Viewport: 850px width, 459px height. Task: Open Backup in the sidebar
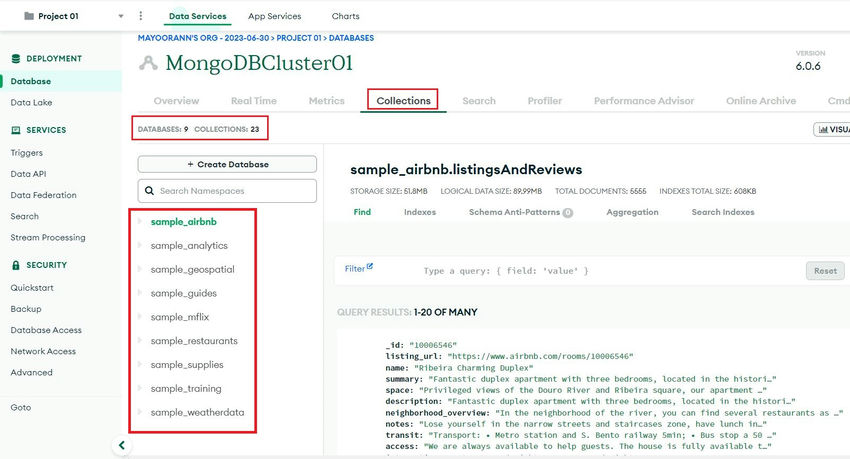point(25,309)
